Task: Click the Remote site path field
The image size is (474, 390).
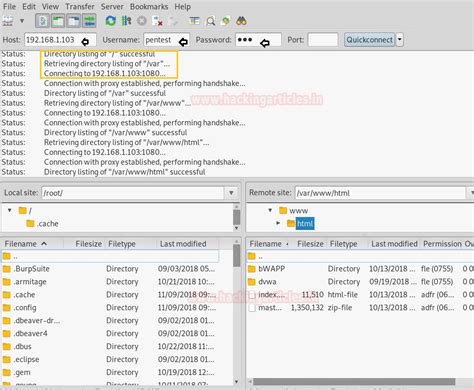Action: 380,193
